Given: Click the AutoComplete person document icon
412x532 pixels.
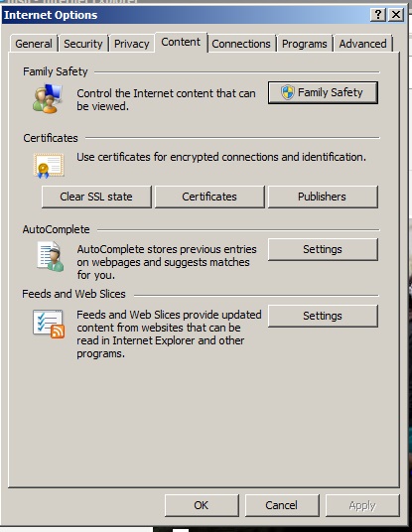Looking at the screenshot, I should click(51, 256).
